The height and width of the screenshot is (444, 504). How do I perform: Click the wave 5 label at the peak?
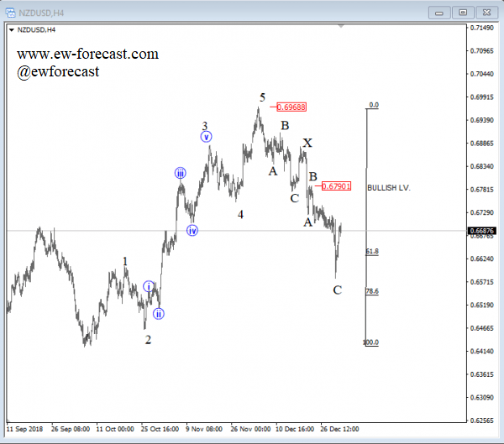(x=263, y=97)
